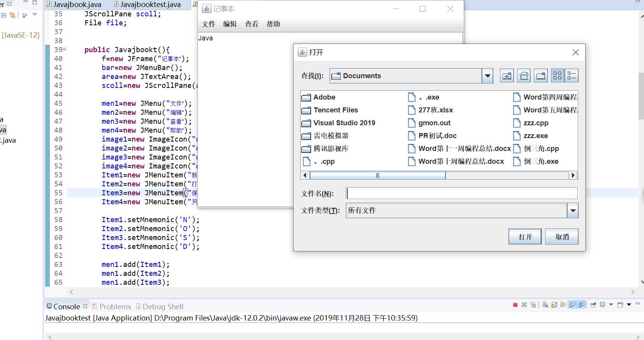This screenshot has width=644, height=340.
Task: Toggle show console on standard error
Action: 581,305
